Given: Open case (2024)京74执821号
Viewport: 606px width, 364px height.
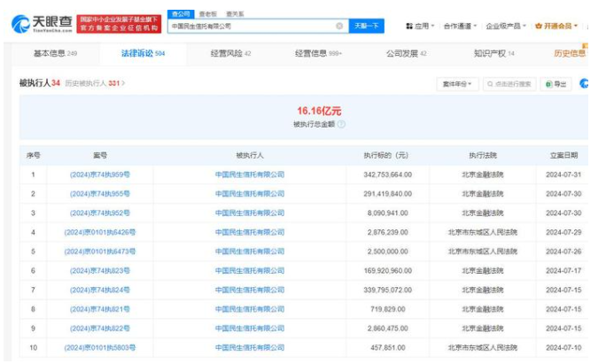Looking at the screenshot, I should (100, 309).
